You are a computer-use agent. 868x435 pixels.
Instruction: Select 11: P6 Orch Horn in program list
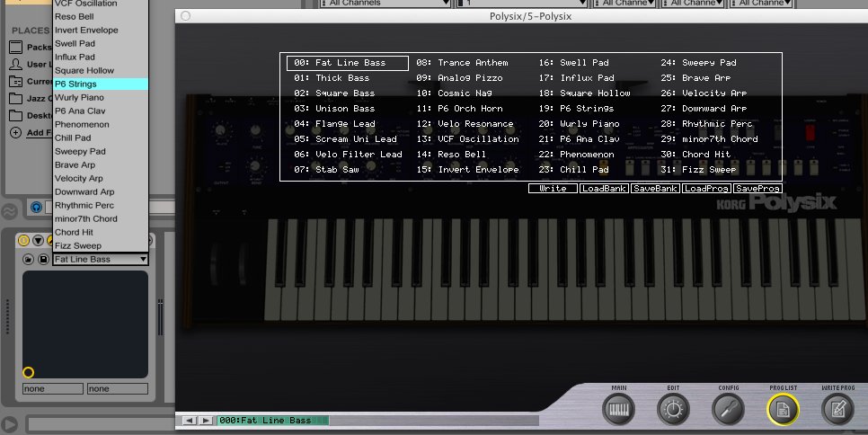coord(459,109)
